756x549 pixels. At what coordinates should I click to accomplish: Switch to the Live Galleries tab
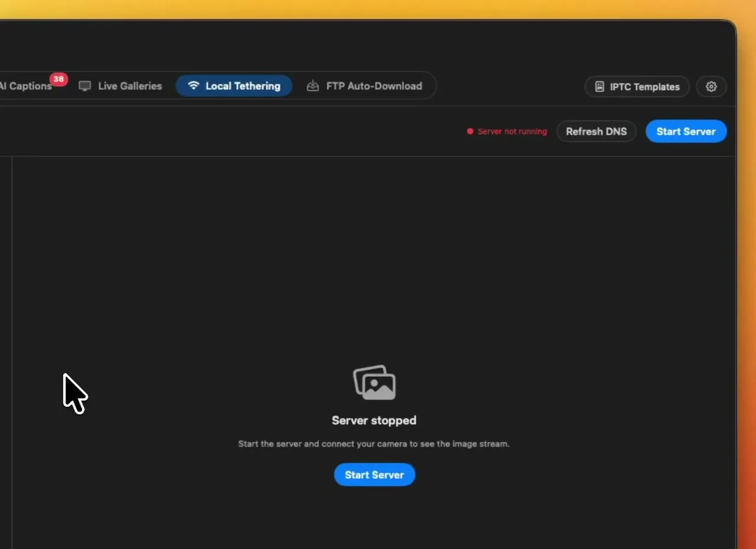120,86
